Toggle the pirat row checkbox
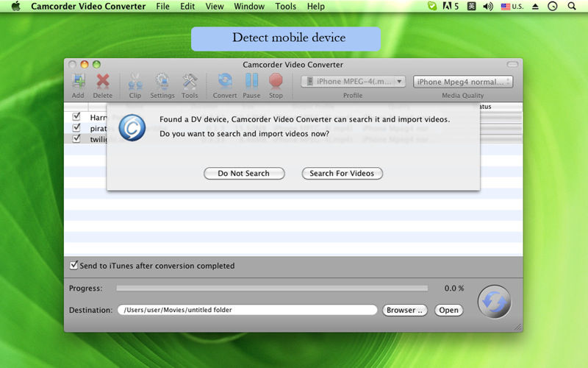Image resolution: width=588 pixels, height=368 pixels. [x=76, y=127]
